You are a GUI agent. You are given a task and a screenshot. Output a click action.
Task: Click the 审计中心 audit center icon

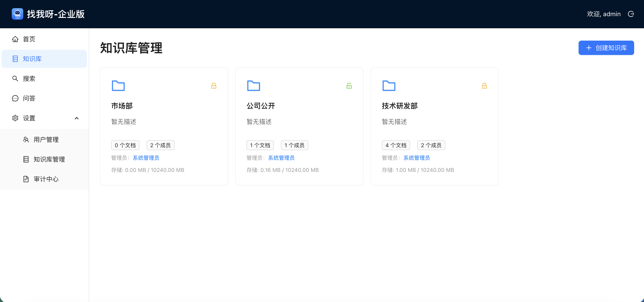26,179
